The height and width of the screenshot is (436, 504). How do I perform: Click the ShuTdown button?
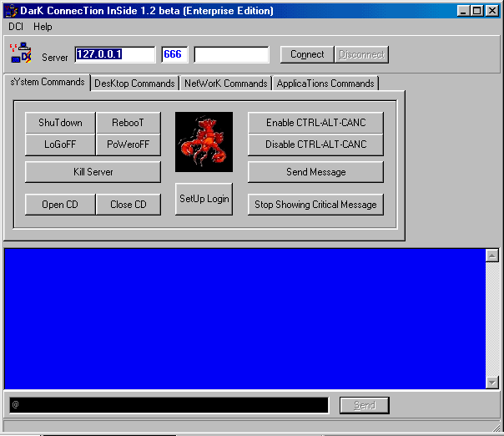(x=60, y=123)
